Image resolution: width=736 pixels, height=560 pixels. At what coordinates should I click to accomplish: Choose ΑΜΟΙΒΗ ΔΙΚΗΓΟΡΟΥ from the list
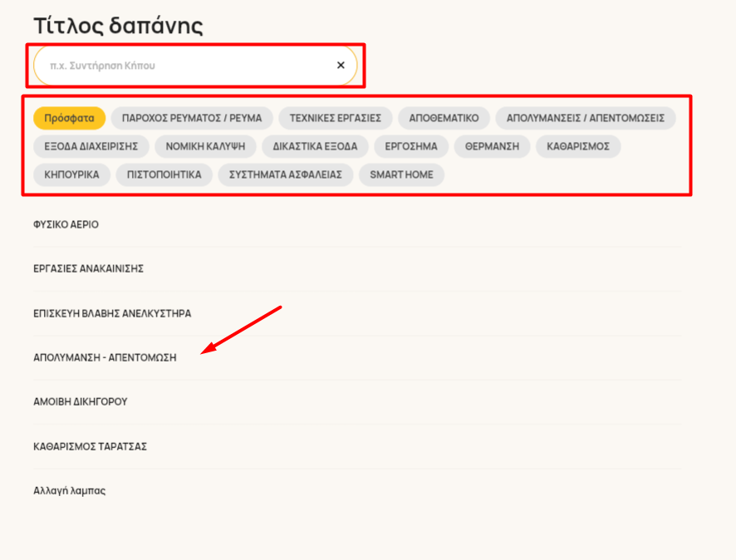click(x=357, y=402)
